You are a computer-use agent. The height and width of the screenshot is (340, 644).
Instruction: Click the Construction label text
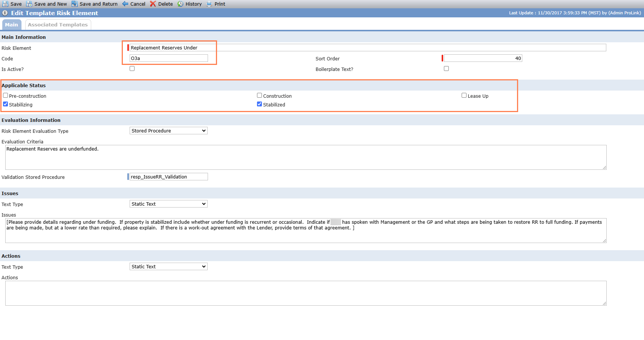pos(277,96)
